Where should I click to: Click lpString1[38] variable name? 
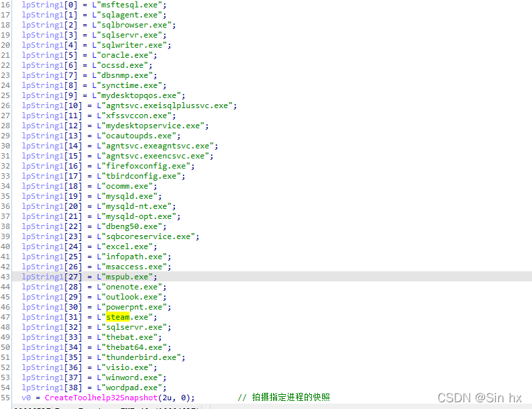[x=52, y=388]
